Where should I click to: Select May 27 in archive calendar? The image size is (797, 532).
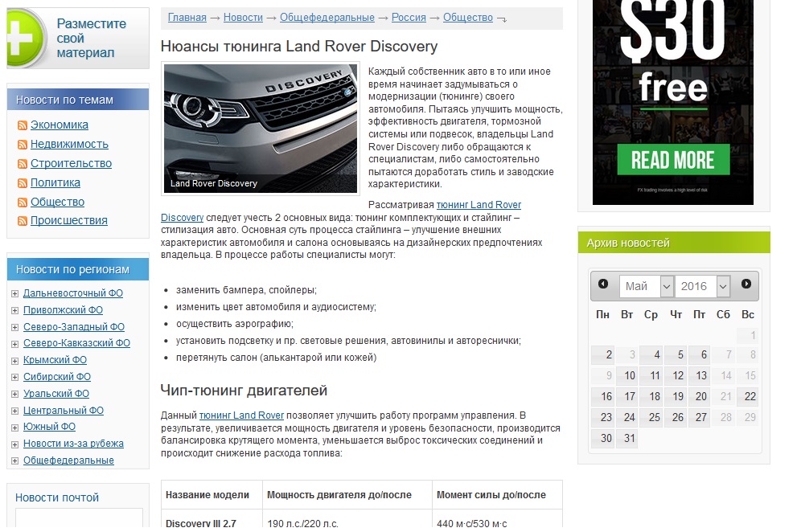(x=699, y=417)
